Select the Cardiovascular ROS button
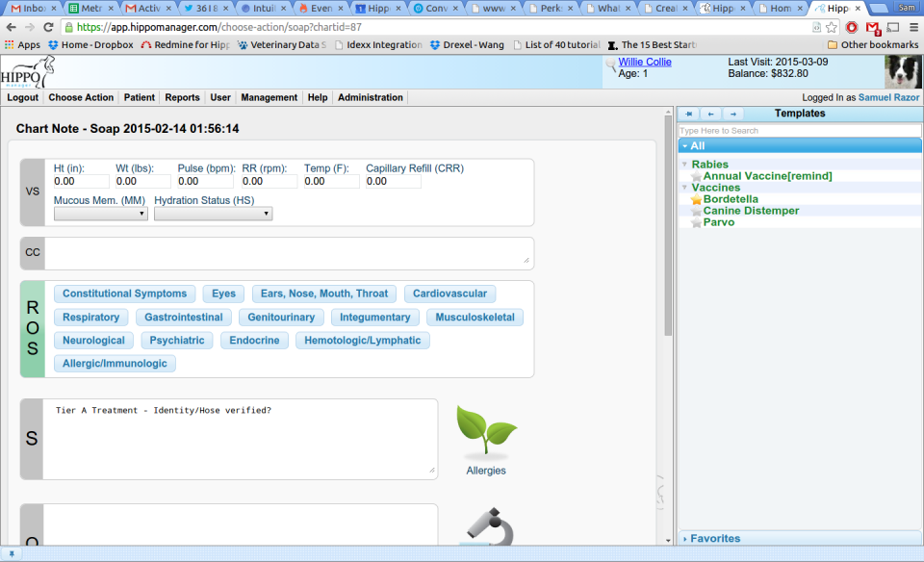Viewport: 924px width, 562px height. click(449, 294)
